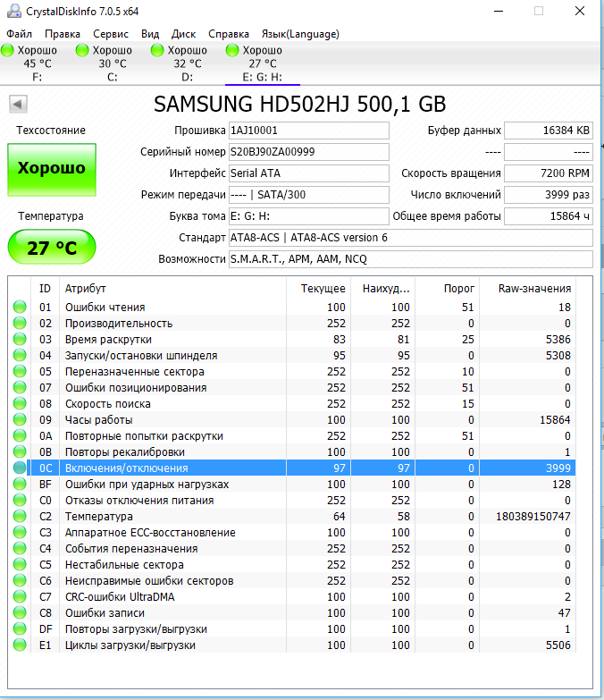Screen dimensions: 604x700
Task: Click the green Хорошо health status button
Action: [x=52, y=170]
